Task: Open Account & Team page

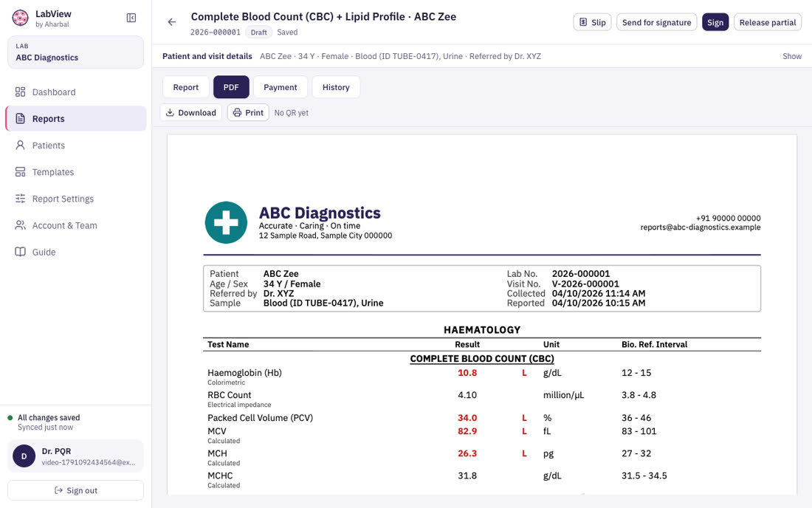Action: [75, 225]
